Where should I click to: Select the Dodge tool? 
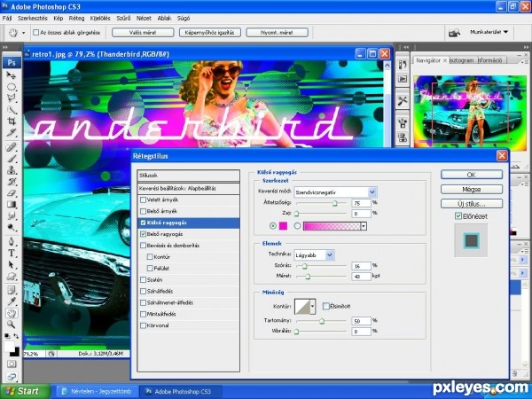[12, 227]
